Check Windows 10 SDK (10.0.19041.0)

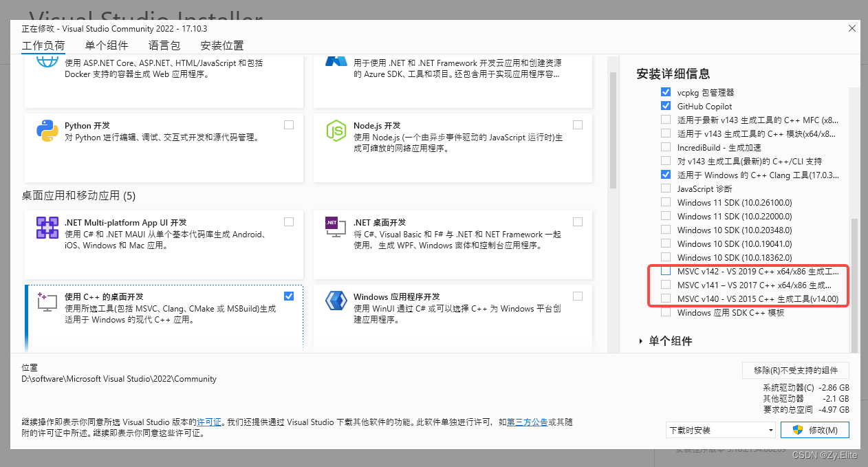(x=665, y=243)
